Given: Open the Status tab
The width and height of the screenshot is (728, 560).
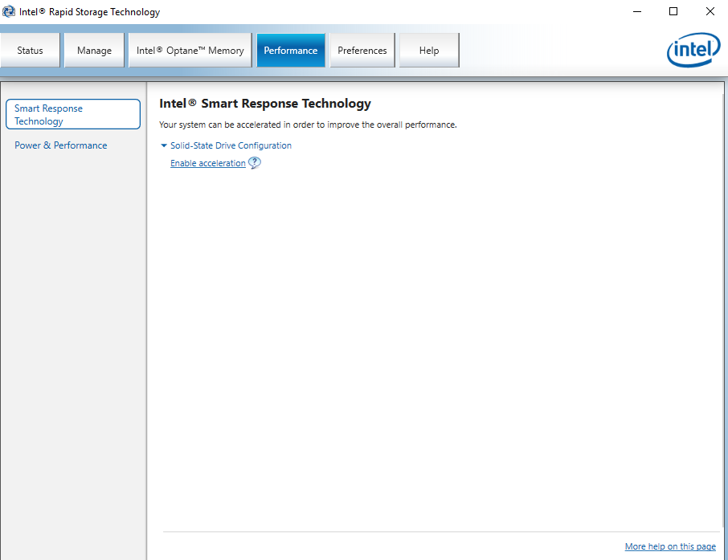Looking at the screenshot, I should coord(31,50).
